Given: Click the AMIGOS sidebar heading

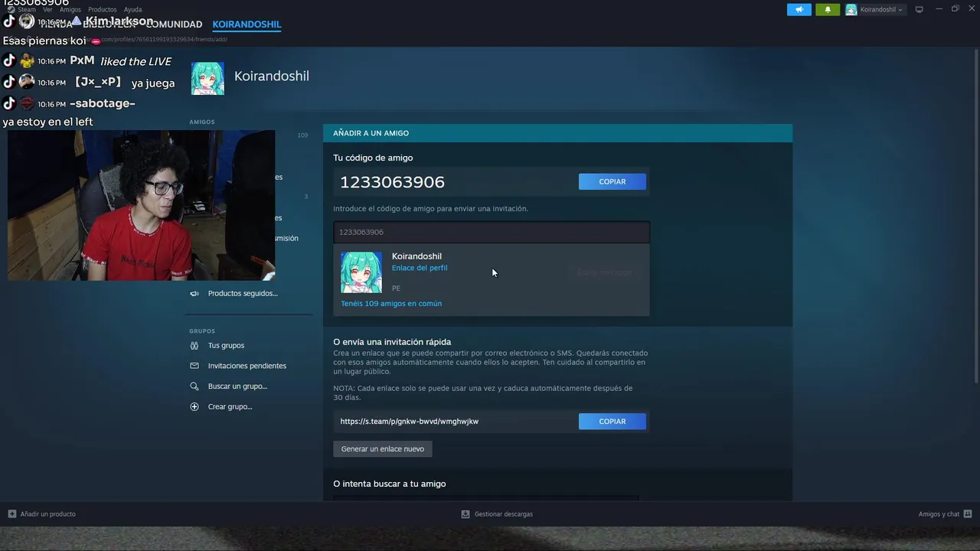Looking at the screenshot, I should click(202, 122).
